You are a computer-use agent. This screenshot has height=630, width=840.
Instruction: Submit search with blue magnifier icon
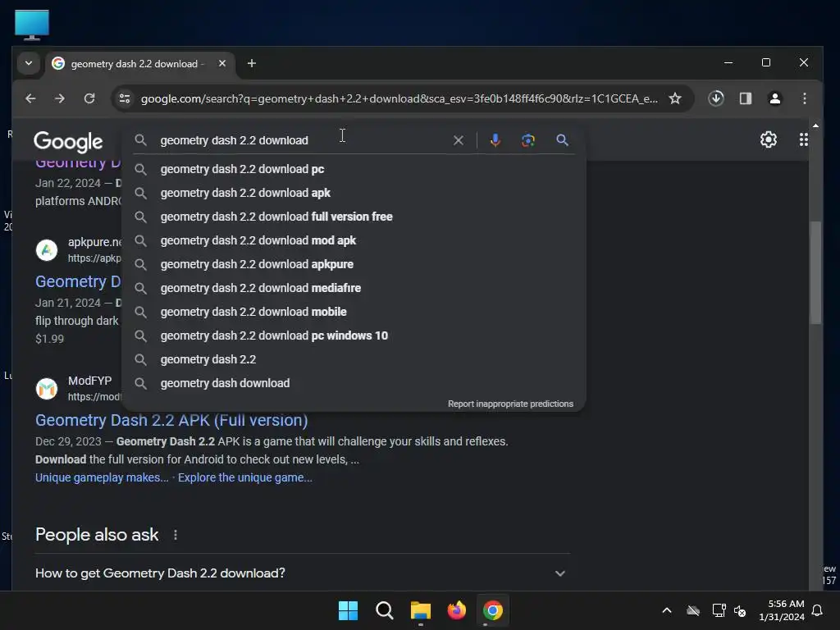tap(562, 140)
